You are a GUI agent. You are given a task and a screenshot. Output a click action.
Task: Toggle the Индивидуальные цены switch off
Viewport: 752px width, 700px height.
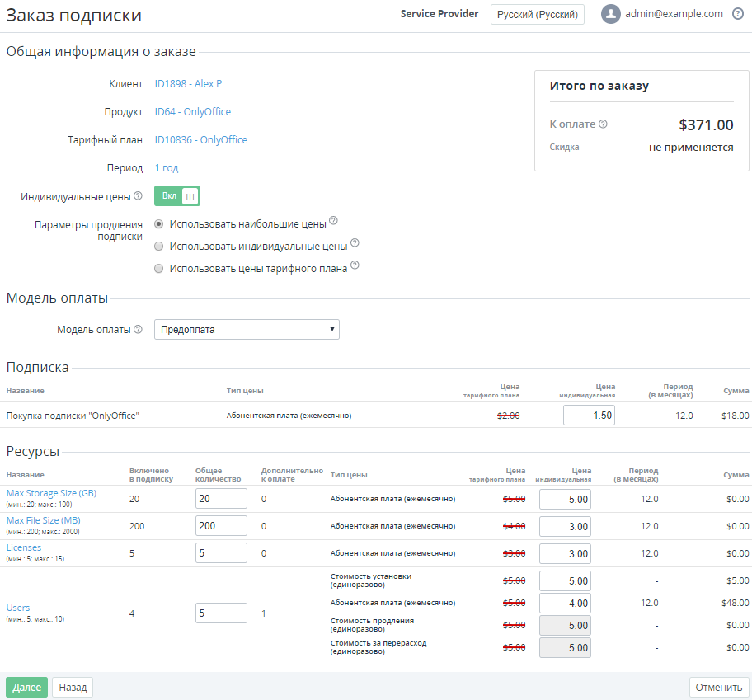click(x=177, y=196)
